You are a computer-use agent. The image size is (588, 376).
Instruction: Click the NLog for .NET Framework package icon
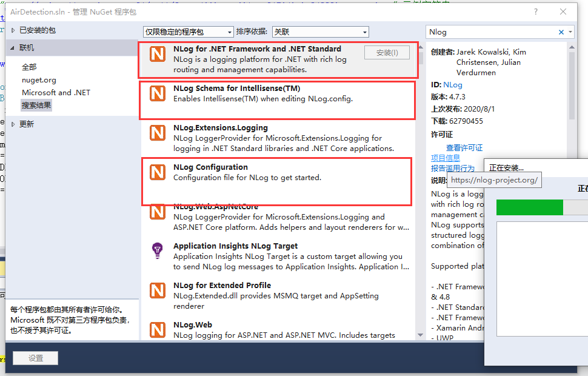click(158, 53)
